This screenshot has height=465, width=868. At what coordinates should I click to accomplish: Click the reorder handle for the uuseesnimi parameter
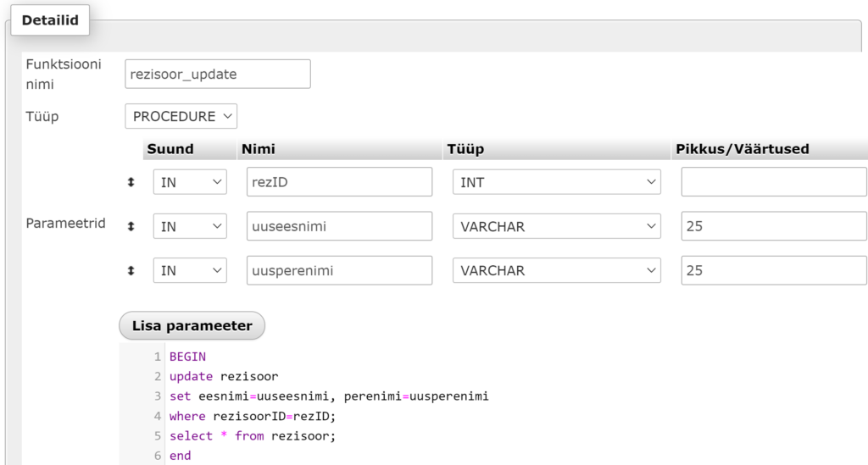pos(131,227)
